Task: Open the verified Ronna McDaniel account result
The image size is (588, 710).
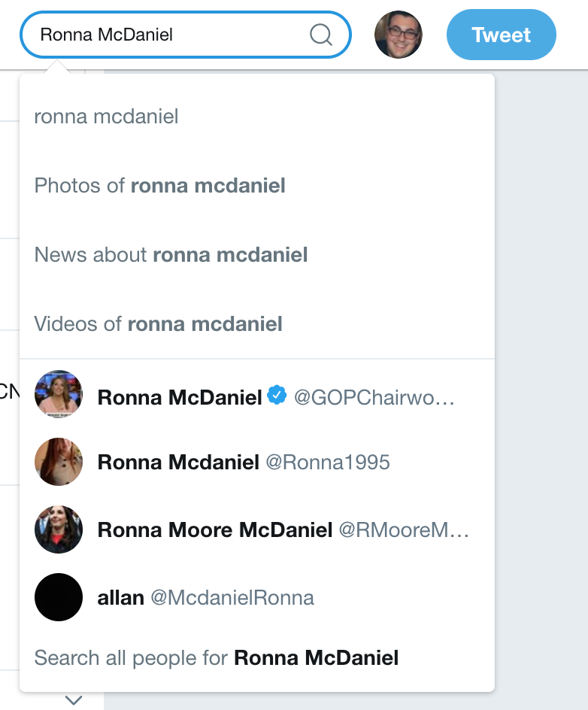Action: 257,394
